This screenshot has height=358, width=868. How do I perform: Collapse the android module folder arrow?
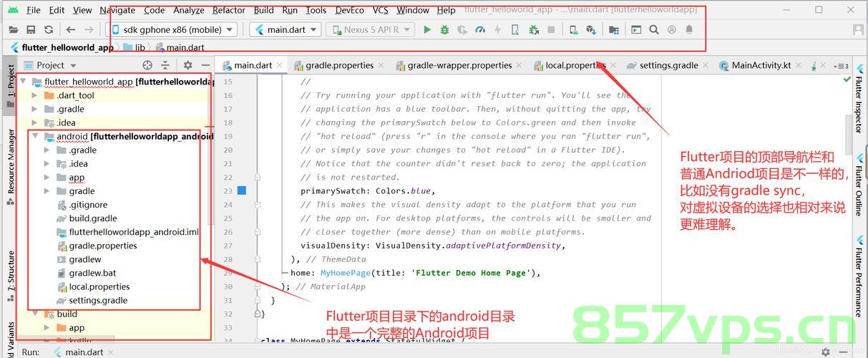pos(34,136)
